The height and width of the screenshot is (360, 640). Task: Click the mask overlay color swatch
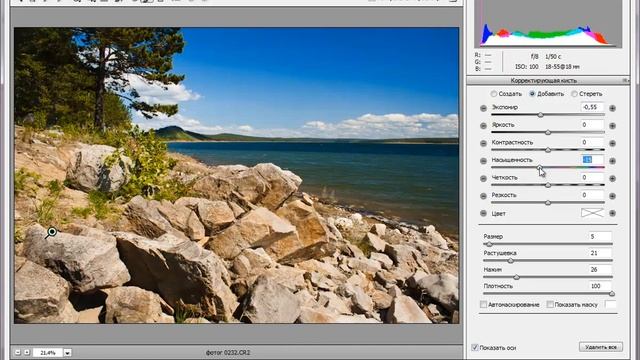(x=611, y=304)
